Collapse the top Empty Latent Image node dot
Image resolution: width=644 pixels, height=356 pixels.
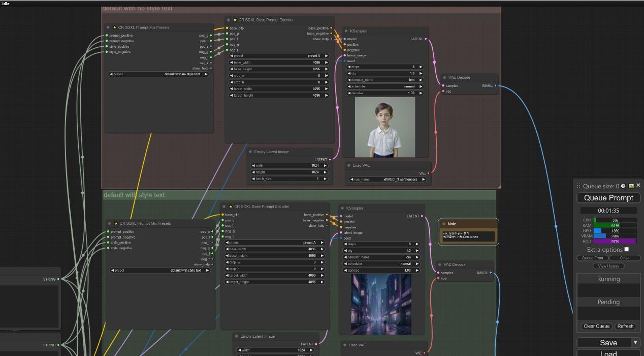pyautogui.click(x=251, y=152)
